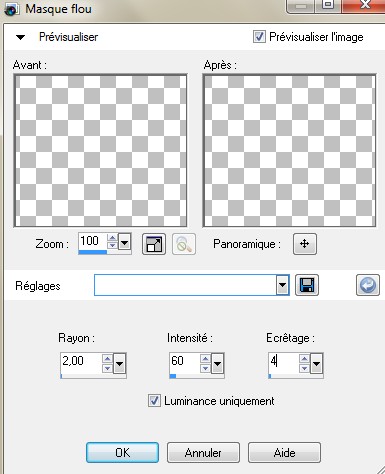Screen dimensions: 385x474
Task: Click the Après preview pane
Action: [289, 151]
